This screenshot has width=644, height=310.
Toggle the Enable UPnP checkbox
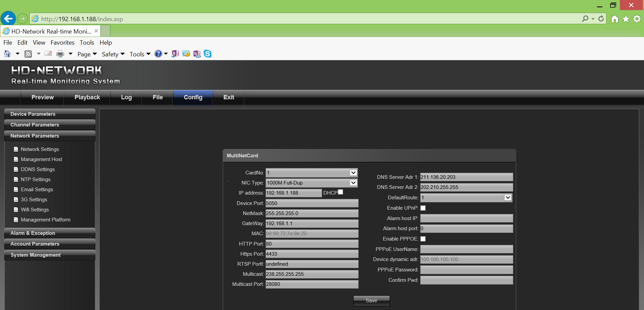[x=423, y=208]
